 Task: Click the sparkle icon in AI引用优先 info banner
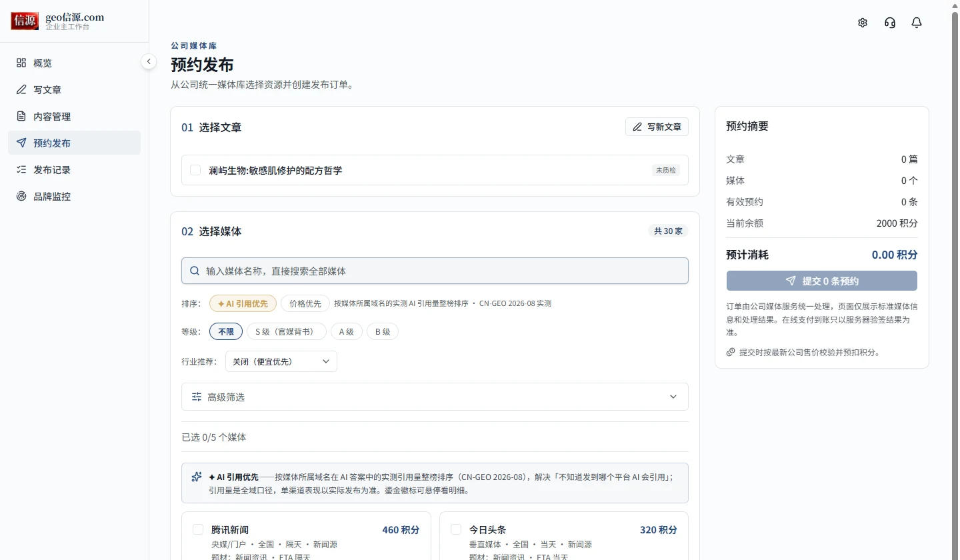[197, 477]
